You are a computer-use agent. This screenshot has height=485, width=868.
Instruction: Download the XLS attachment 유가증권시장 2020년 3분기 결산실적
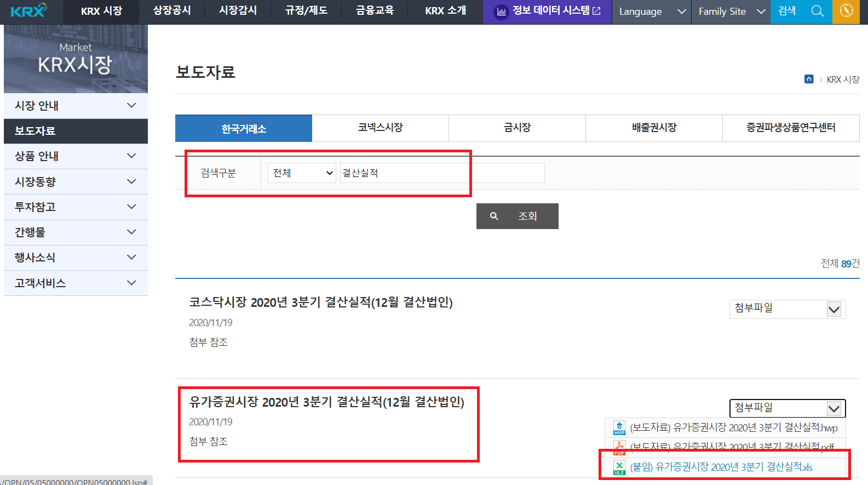pos(721,467)
